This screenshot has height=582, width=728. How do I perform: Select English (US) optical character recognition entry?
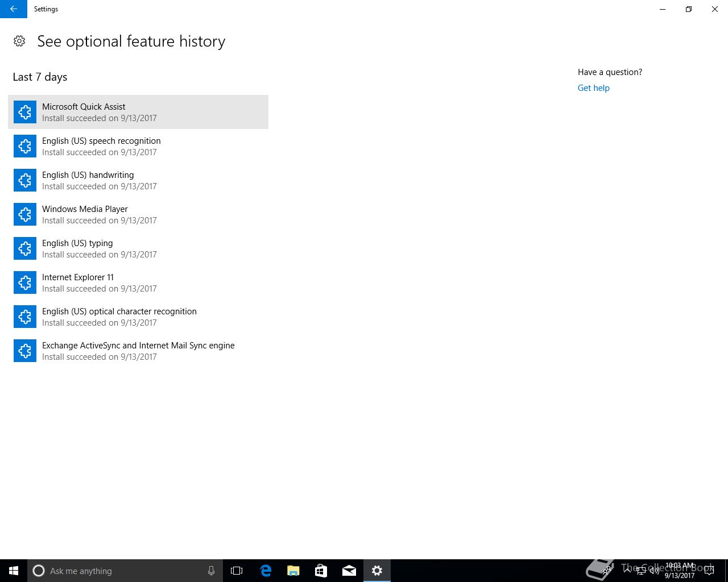pyautogui.click(x=138, y=317)
